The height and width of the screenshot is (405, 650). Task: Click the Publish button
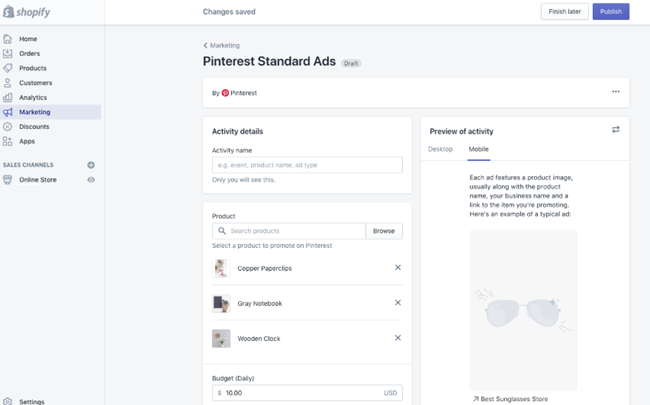click(x=610, y=12)
